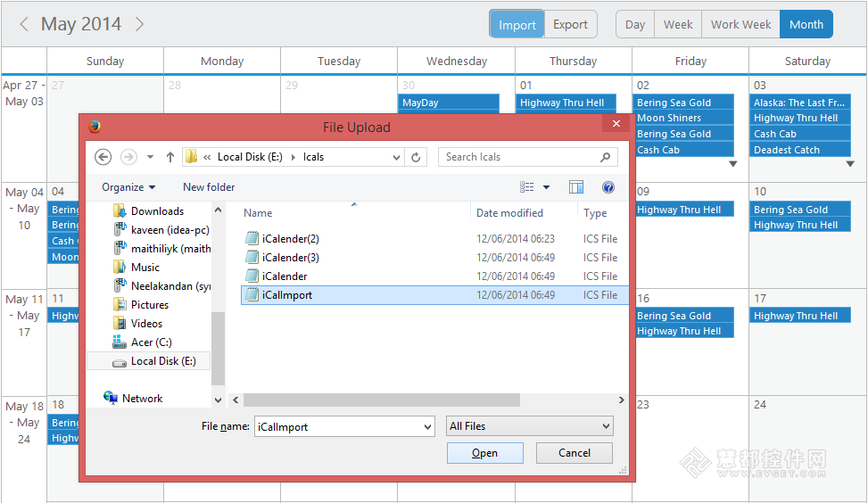This screenshot has width=868, height=503.
Task: Click the Forward arrow in File Upload
Action: pos(128,157)
